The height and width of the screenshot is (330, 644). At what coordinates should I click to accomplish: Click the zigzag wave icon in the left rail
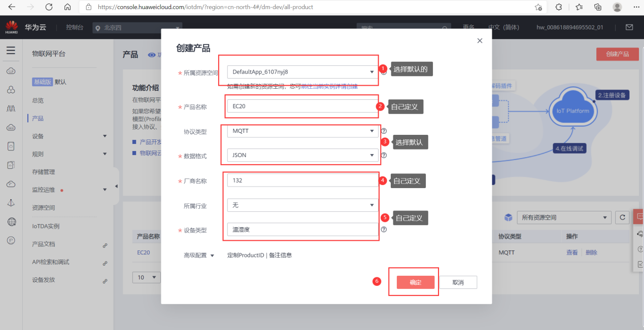[11, 108]
